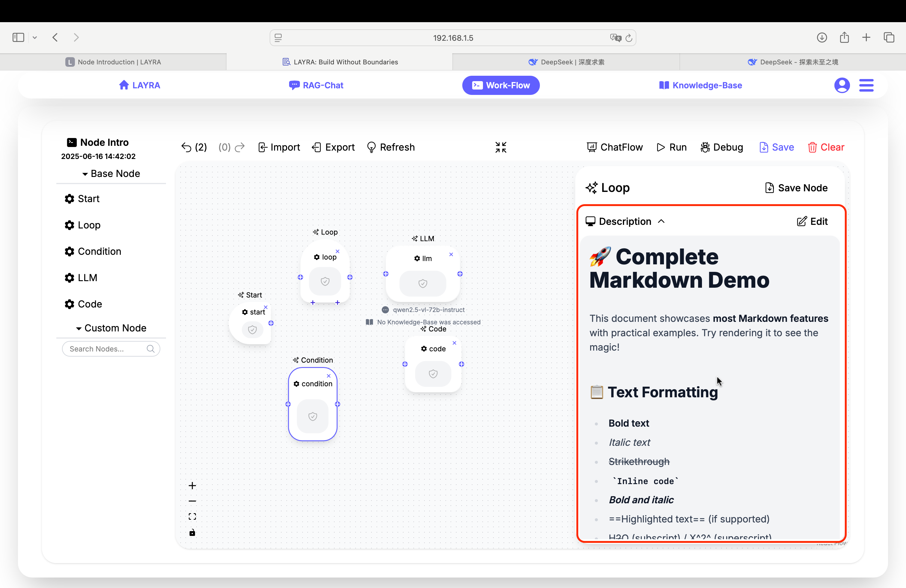Collapse the Custom Node group

point(111,328)
